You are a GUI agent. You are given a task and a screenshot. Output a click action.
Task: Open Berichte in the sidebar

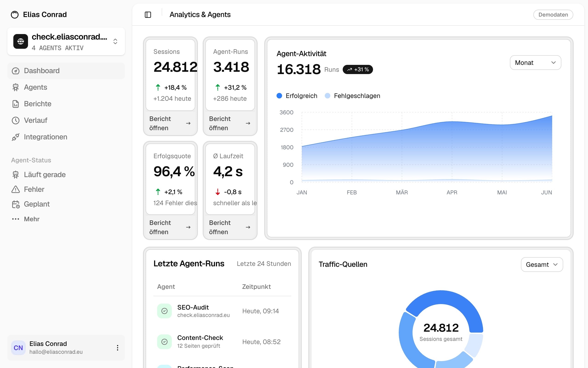[x=66, y=104]
